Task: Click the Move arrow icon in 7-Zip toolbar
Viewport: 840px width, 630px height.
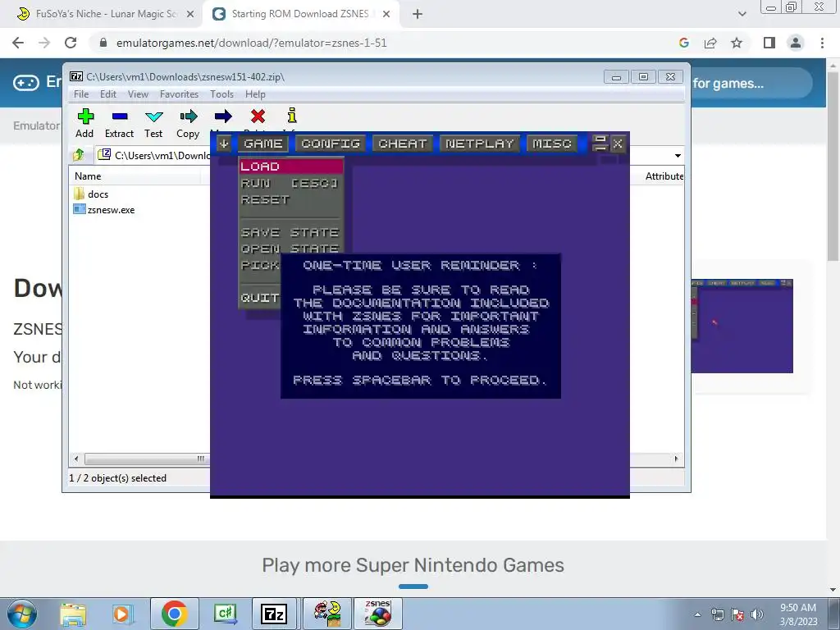Action: click(223, 116)
